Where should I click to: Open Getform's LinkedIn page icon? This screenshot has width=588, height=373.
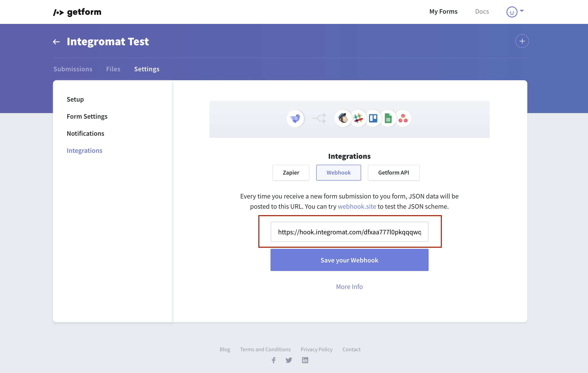pyautogui.click(x=305, y=360)
